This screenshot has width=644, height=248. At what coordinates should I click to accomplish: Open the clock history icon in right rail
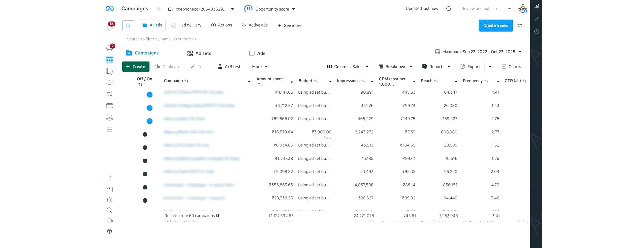click(x=536, y=31)
